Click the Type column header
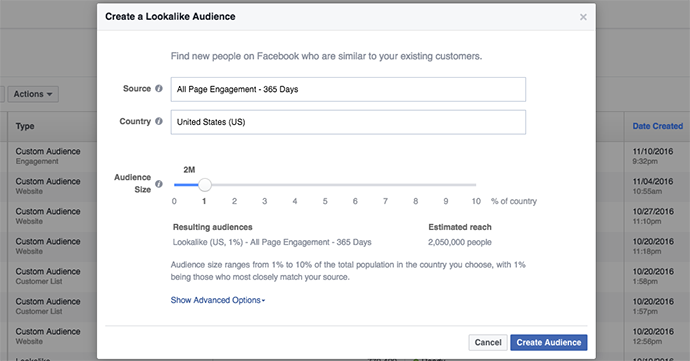 tap(25, 126)
